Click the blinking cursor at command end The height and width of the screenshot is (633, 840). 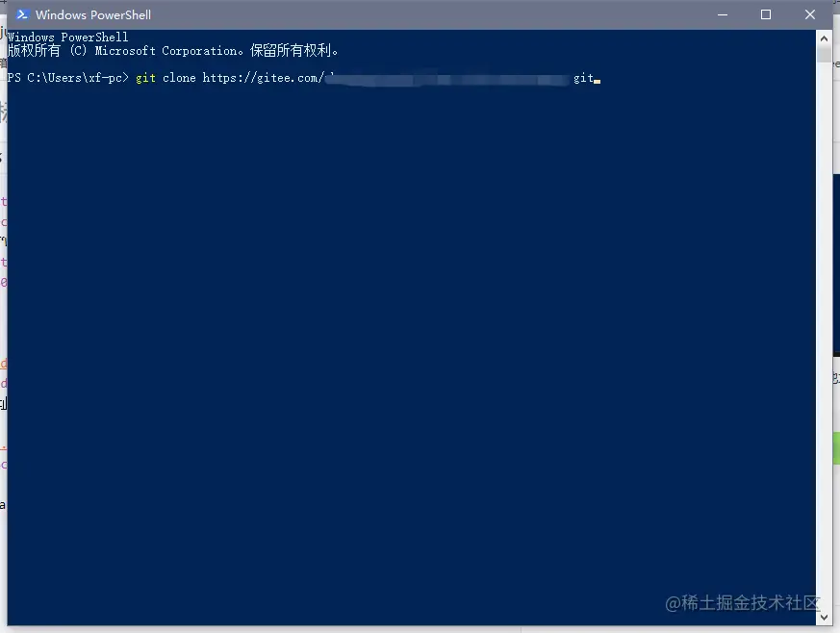598,82
